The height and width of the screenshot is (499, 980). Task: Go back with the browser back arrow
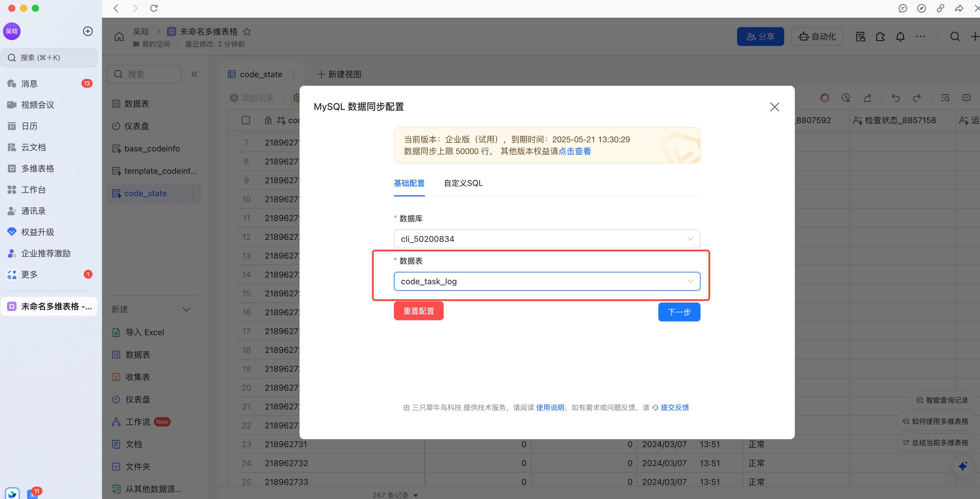coord(116,8)
